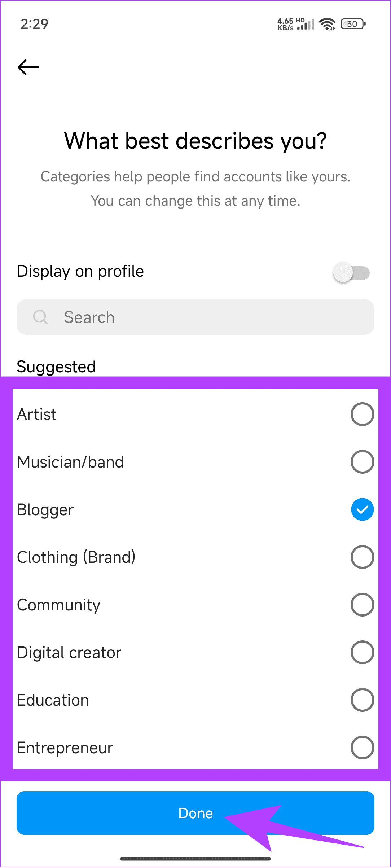Screen dimensions: 391x868
Task: Tap the back arrow icon
Action: 28,67
